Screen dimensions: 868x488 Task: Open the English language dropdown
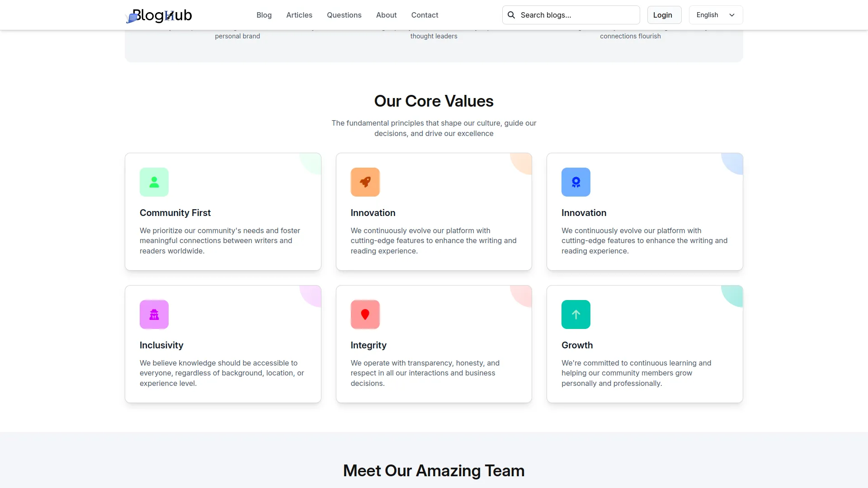point(715,15)
